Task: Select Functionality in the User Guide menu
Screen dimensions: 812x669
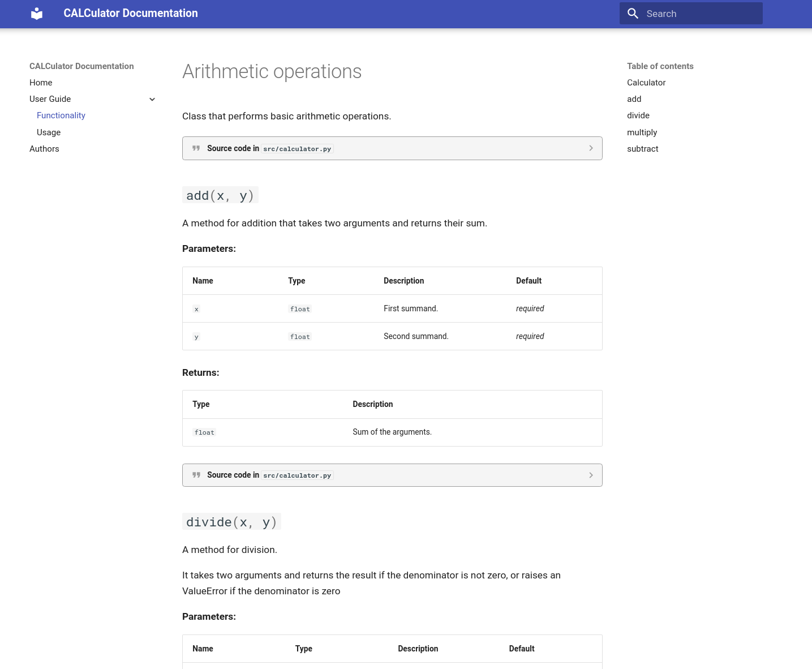Action: (61, 115)
